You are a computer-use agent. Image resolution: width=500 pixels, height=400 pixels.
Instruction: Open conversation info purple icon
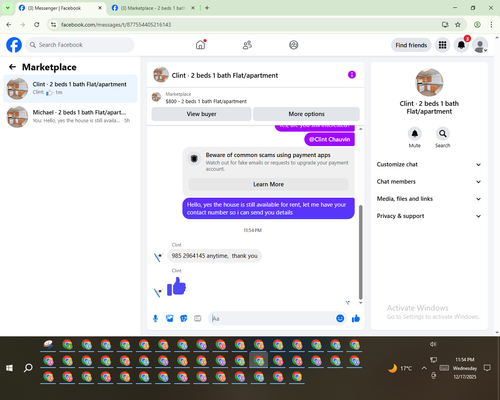[x=352, y=75]
